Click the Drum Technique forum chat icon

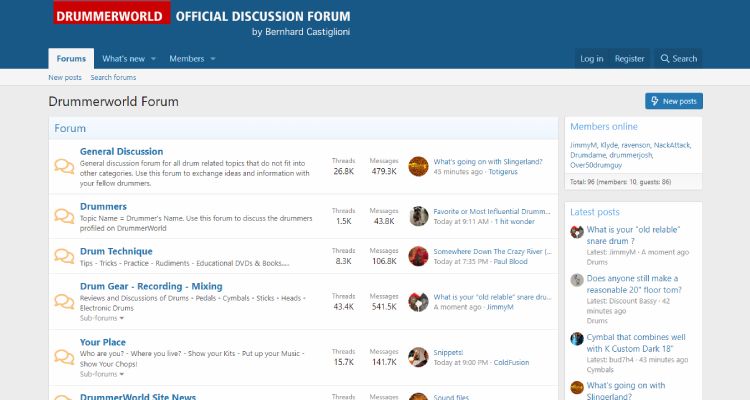64,256
